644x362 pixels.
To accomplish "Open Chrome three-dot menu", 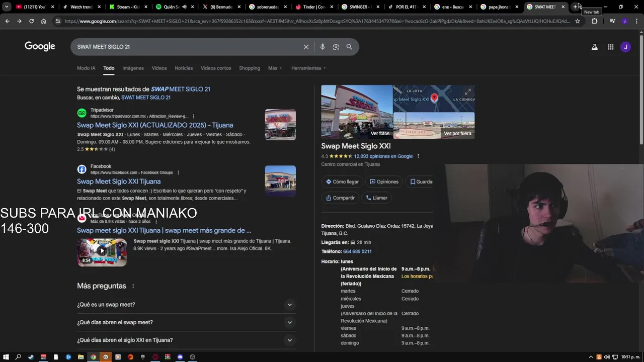I will click(x=636, y=21).
